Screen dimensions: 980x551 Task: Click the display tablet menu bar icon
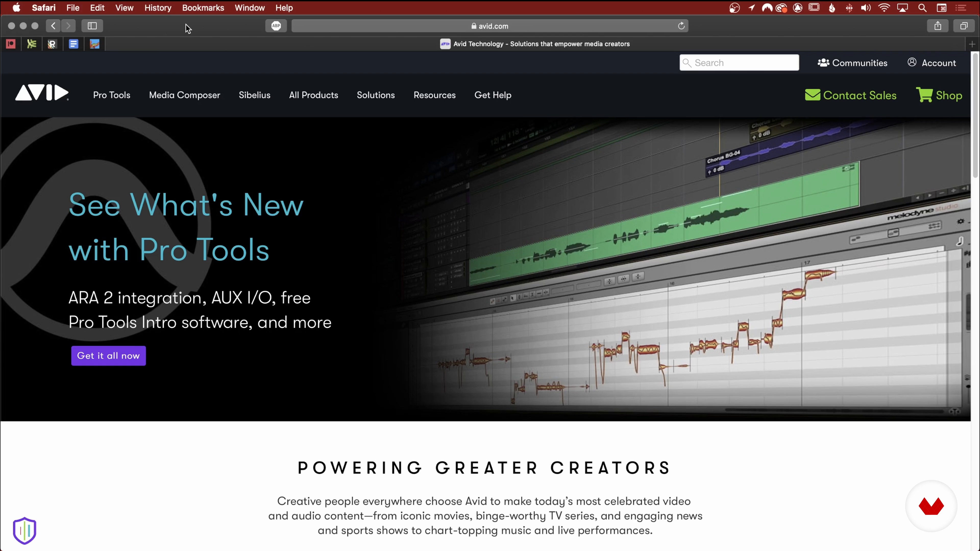tap(814, 7)
